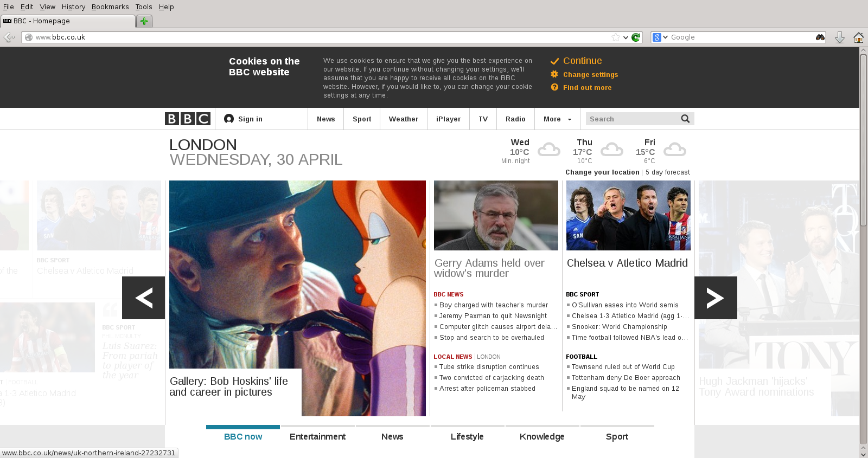Click Wednesday cloud weather icon
This screenshot has width=868, height=458.
(548, 150)
